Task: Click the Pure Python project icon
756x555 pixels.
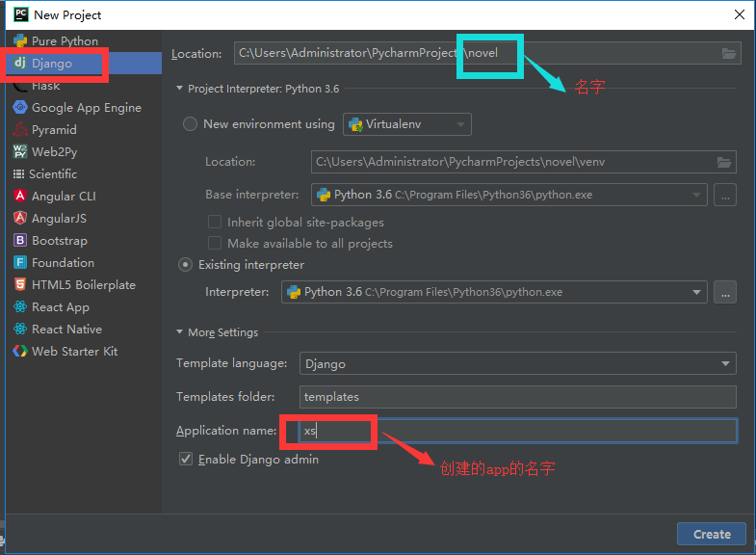Action: coord(20,41)
